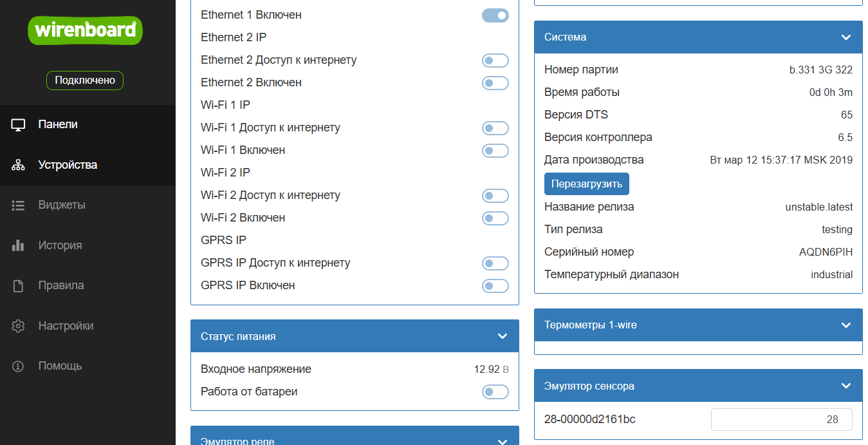Click the bar chart icon beside История
This screenshot has width=868, height=445.
coord(18,245)
